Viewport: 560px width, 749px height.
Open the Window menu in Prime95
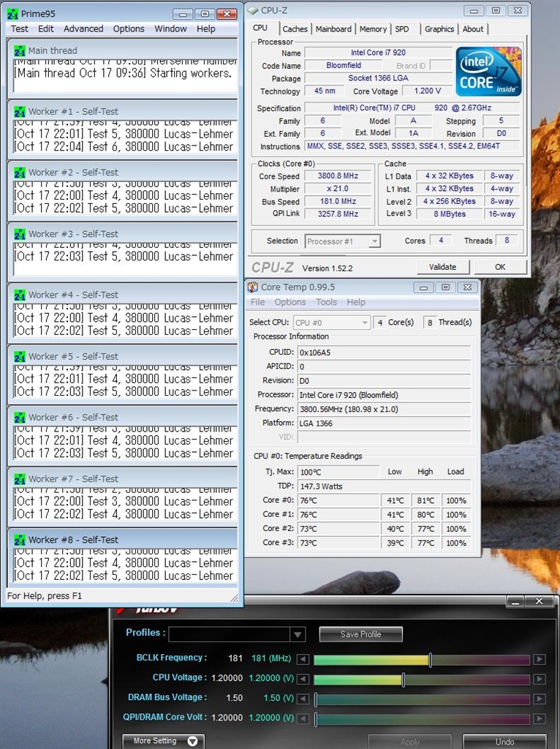coord(170,29)
